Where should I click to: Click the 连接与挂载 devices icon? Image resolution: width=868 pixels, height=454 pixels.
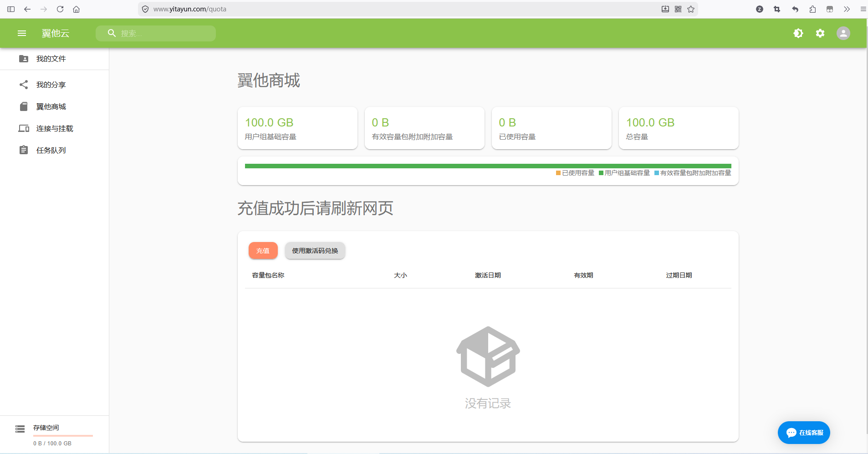click(x=24, y=128)
